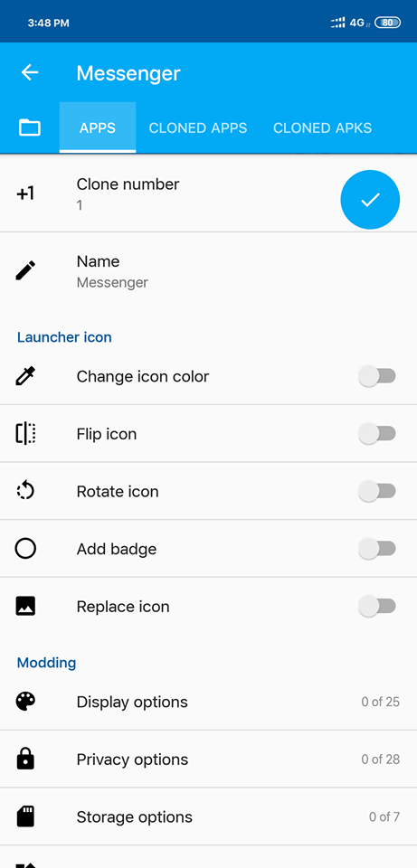
Task: Tap the eyedropper icon for icon color
Action: pyautogui.click(x=25, y=376)
